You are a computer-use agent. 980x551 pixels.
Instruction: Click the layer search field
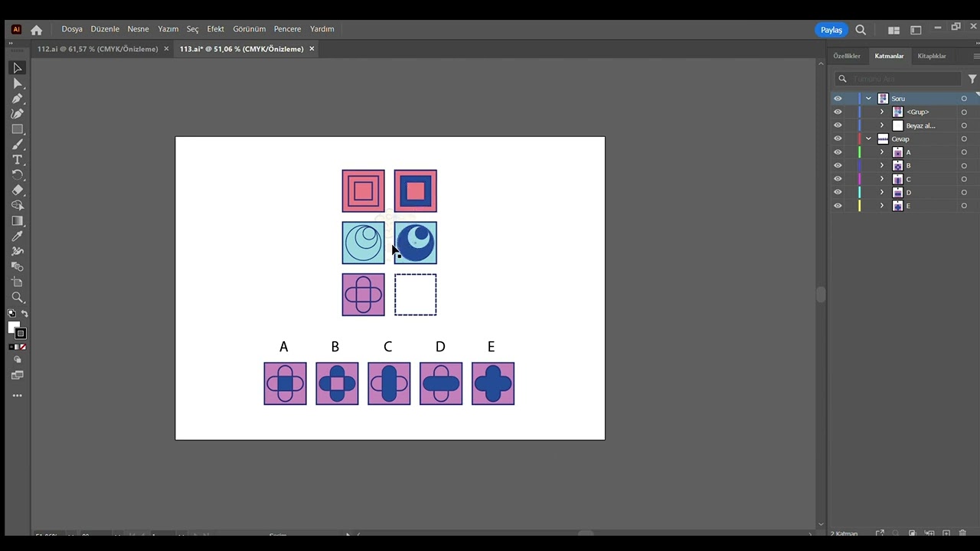[900, 79]
